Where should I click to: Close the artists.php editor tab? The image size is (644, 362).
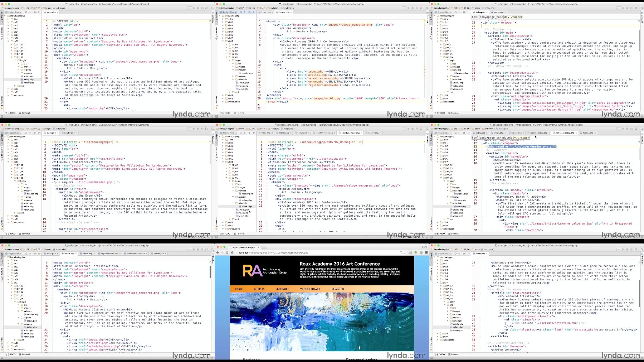coord(76,254)
